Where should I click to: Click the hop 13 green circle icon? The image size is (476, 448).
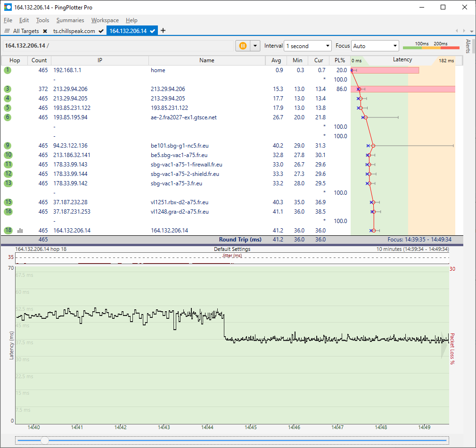point(8,183)
